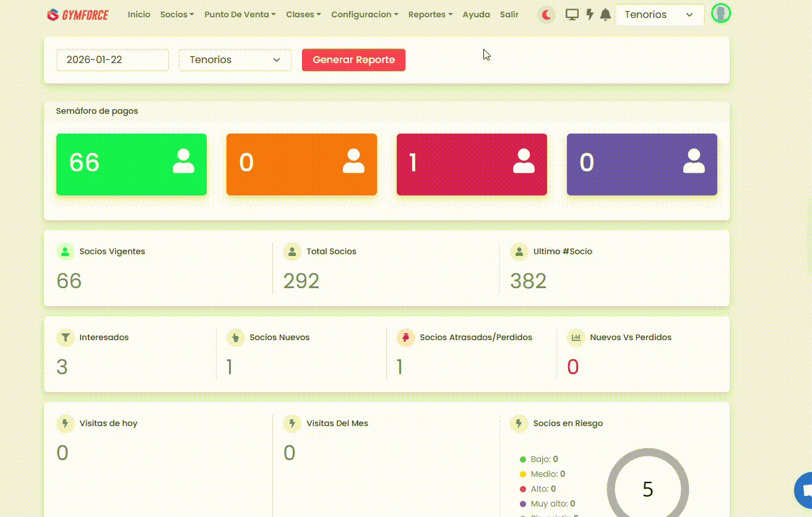Screen dimensions: 812x517
Task: Open the user profile avatar
Action: [720, 13]
